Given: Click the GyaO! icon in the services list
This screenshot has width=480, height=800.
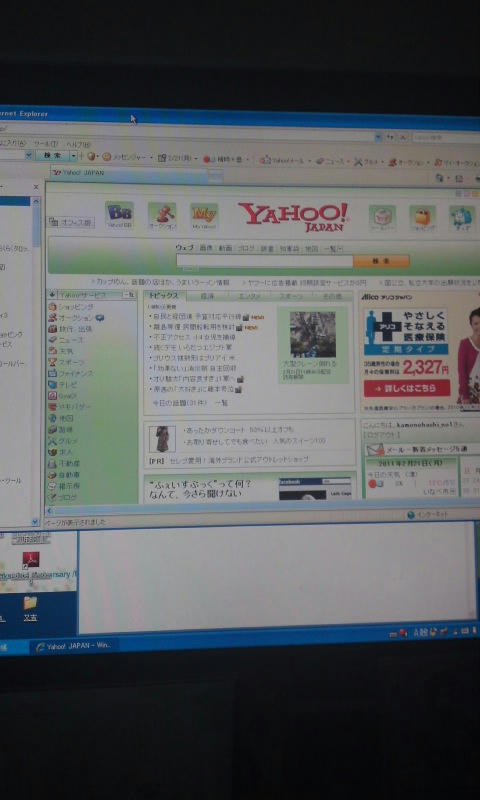Looking at the screenshot, I should (52, 395).
